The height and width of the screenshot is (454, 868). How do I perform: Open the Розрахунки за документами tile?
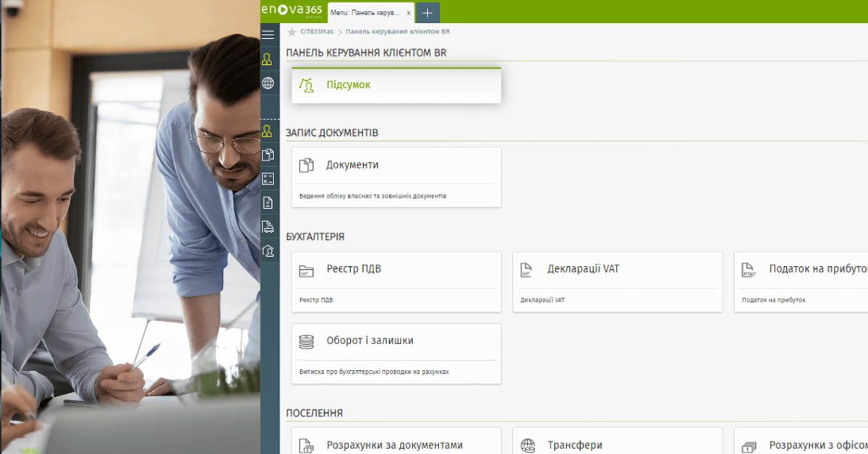point(396,445)
